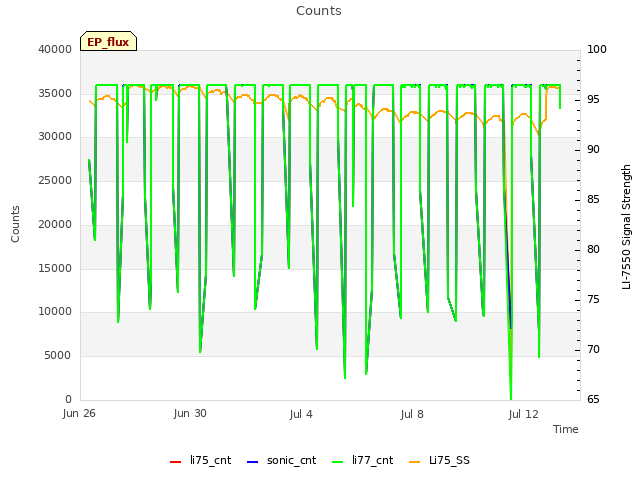Click the 'Jul 12' x-axis tick label

tap(523, 414)
